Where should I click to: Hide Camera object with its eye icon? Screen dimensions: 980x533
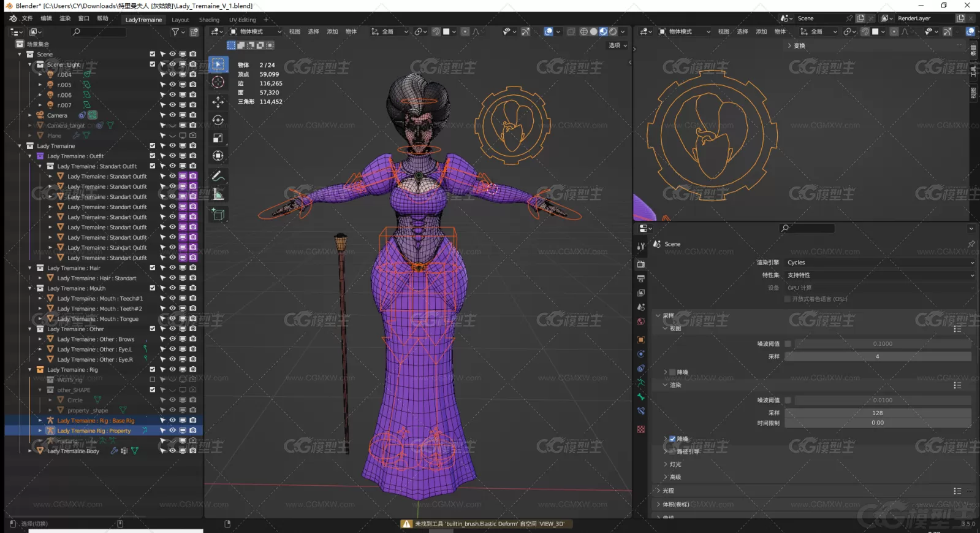coord(173,115)
